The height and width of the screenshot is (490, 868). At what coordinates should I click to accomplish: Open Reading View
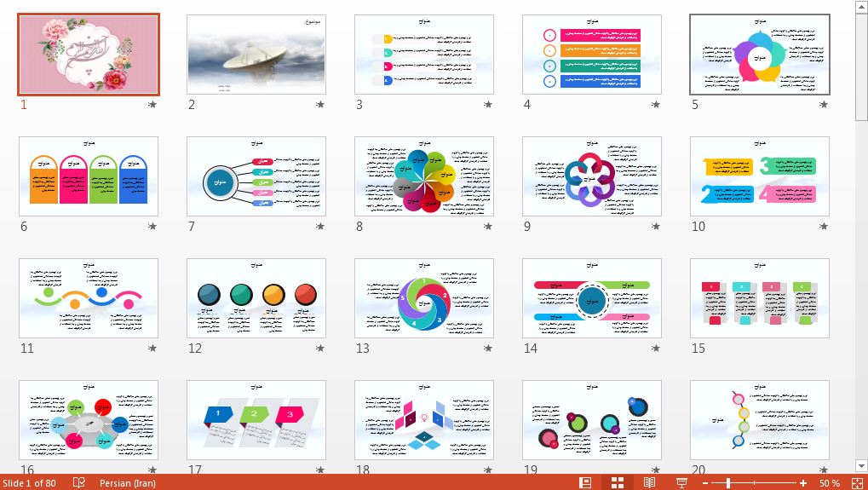[650, 483]
